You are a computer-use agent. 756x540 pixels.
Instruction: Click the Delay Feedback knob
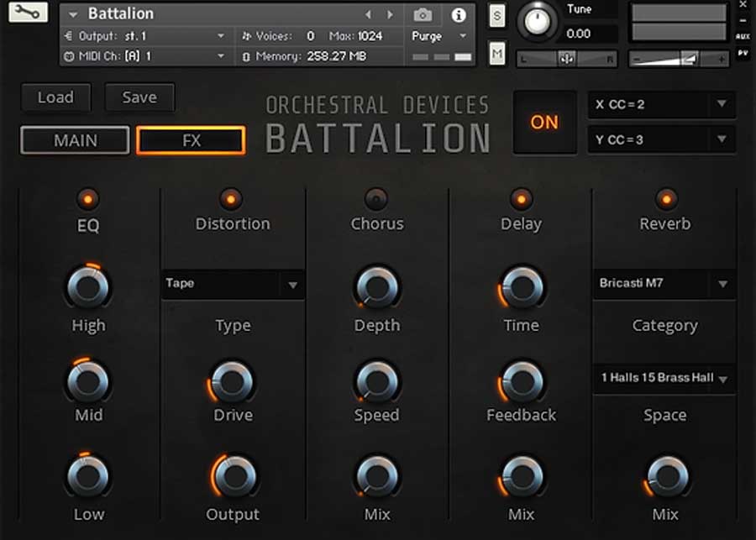click(522, 382)
